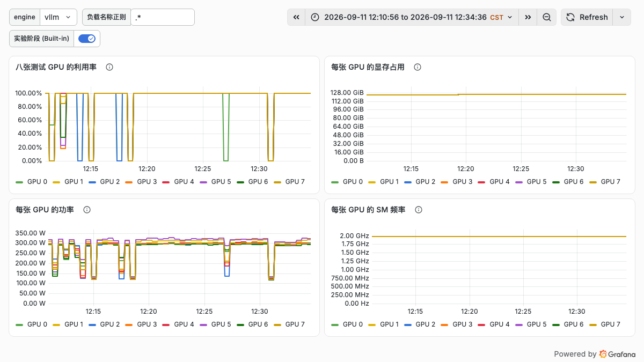Shift time range forward with double-right arrows
Image resolution: width=644 pixels, height=362 pixels.
click(x=528, y=17)
